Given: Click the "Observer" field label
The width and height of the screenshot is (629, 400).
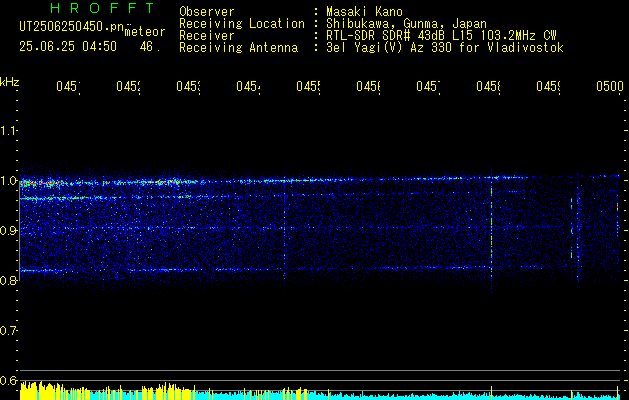Looking at the screenshot, I should click(x=207, y=11).
